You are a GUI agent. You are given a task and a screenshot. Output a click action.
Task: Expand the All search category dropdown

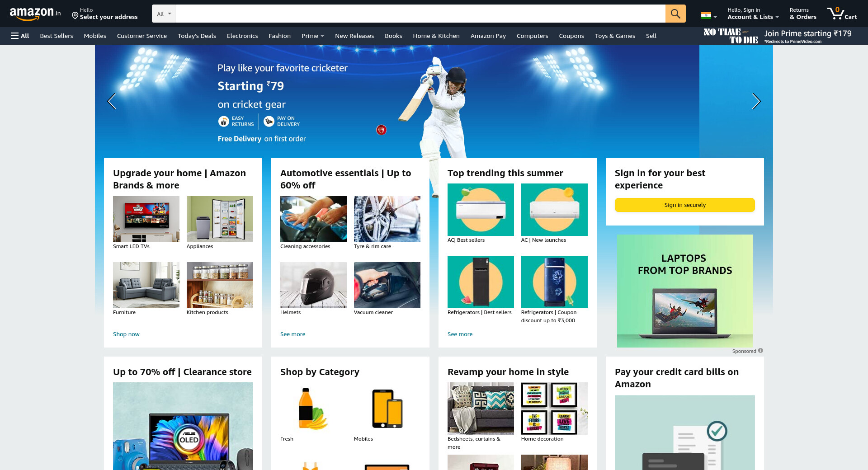pos(164,14)
